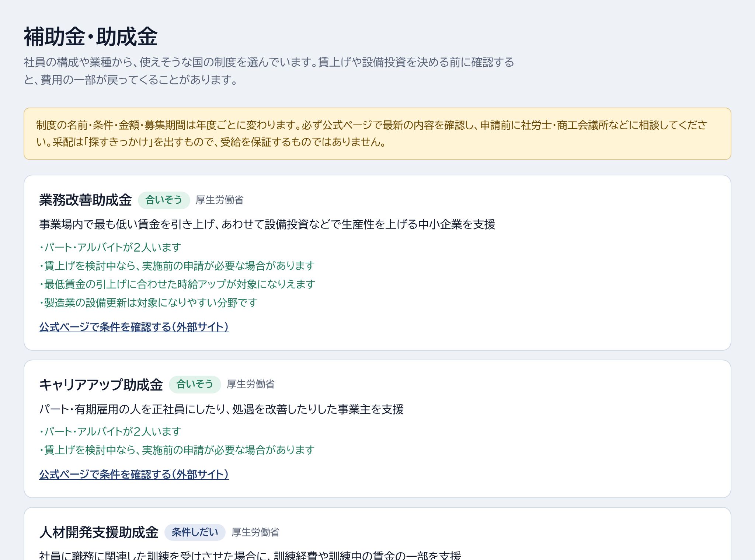Select the 人材開発支援助成金 card title
The width and height of the screenshot is (755, 560).
point(99,532)
